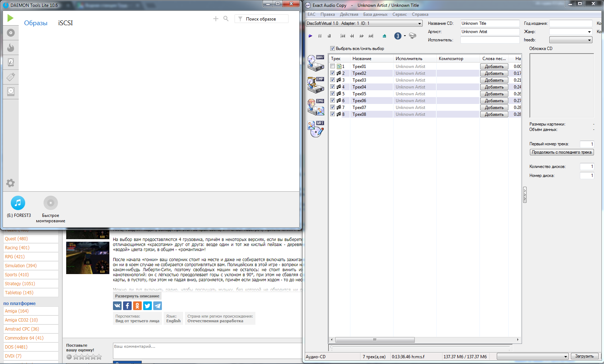Fast-forward the track in EAC
604x364 pixels.
(362, 36)
